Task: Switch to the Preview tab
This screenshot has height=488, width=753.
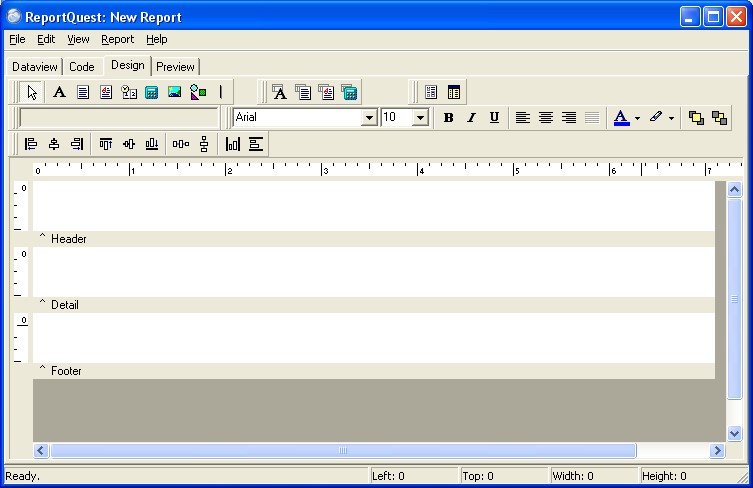Action: (x=175, y=67)
